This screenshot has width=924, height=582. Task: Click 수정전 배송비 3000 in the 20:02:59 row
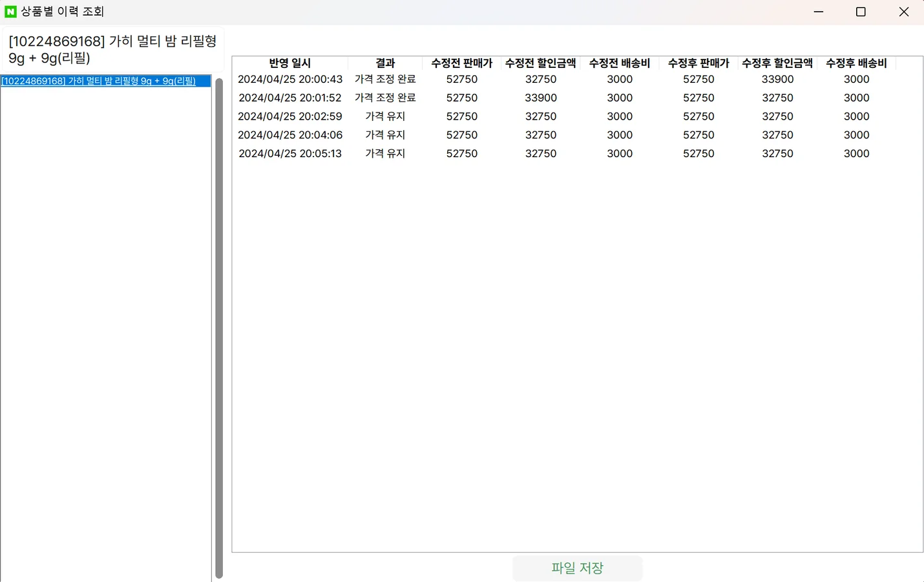[620, 116]
